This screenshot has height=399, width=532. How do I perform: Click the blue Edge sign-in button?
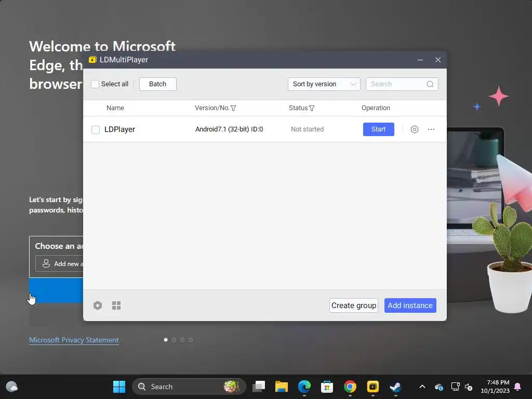tap(56, 290)
